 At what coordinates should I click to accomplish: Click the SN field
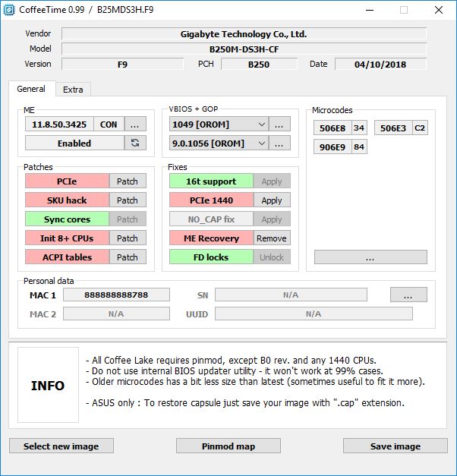tap(291, 295)
